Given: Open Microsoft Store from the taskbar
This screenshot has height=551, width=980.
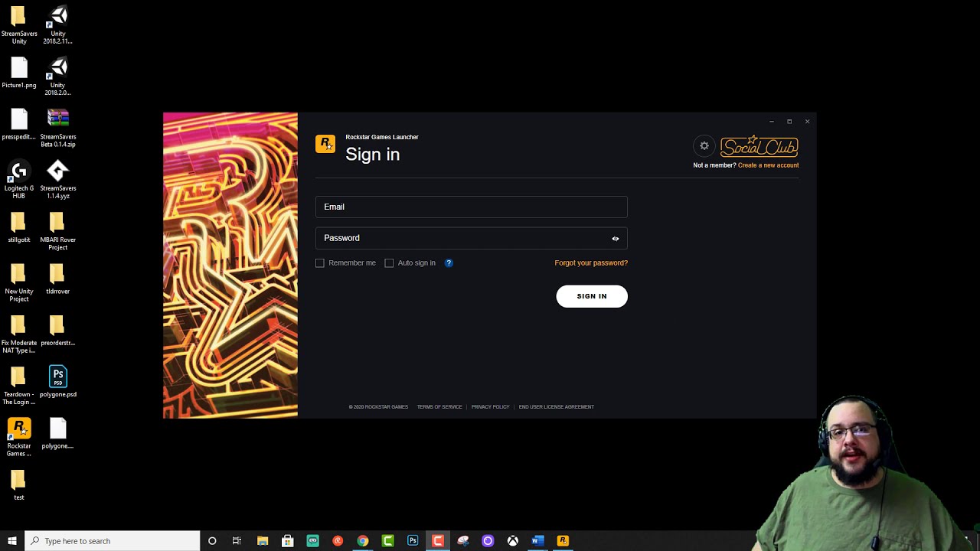Looking at the screenshot, I should click(x=288, y=541).
